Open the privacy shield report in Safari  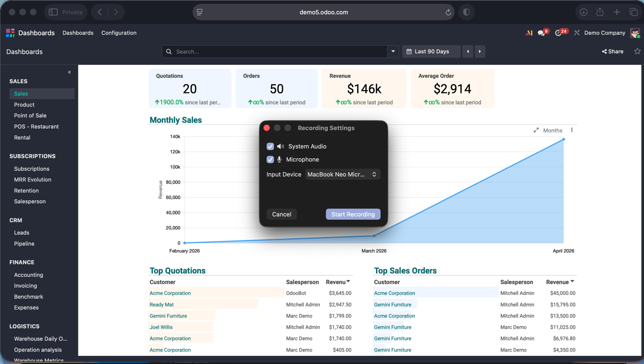pyautogui.click(x=466, y=12)
